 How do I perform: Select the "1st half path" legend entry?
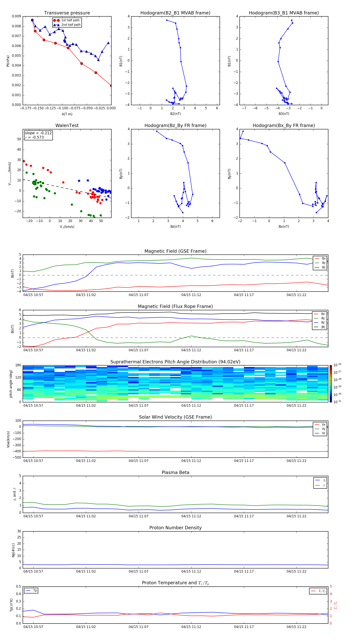point(66,20)
